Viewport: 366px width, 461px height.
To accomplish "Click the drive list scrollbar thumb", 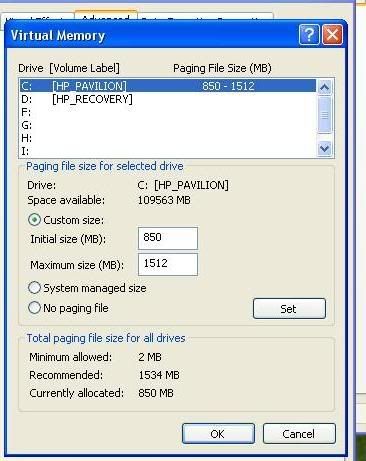I will (325, 115).
